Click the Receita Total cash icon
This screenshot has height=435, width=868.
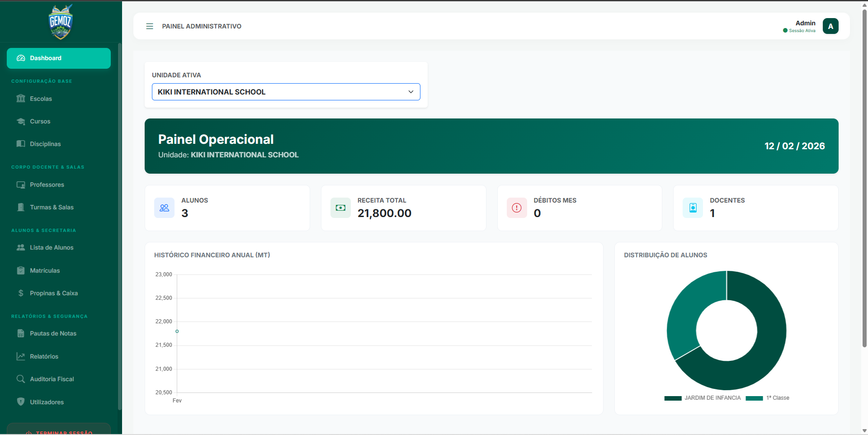[x=340, y=208]
